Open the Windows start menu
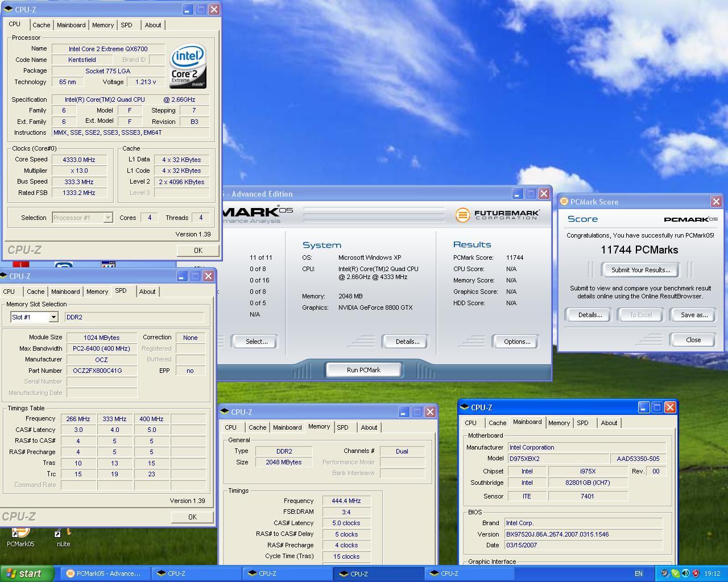 point(27,573)
